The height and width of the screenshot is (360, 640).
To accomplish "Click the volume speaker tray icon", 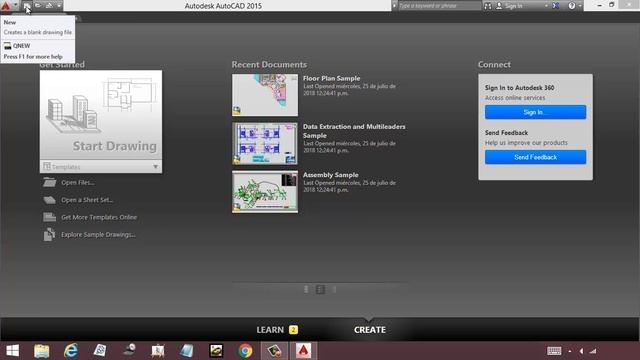I will pyautogui.click(x=581, y=351).
